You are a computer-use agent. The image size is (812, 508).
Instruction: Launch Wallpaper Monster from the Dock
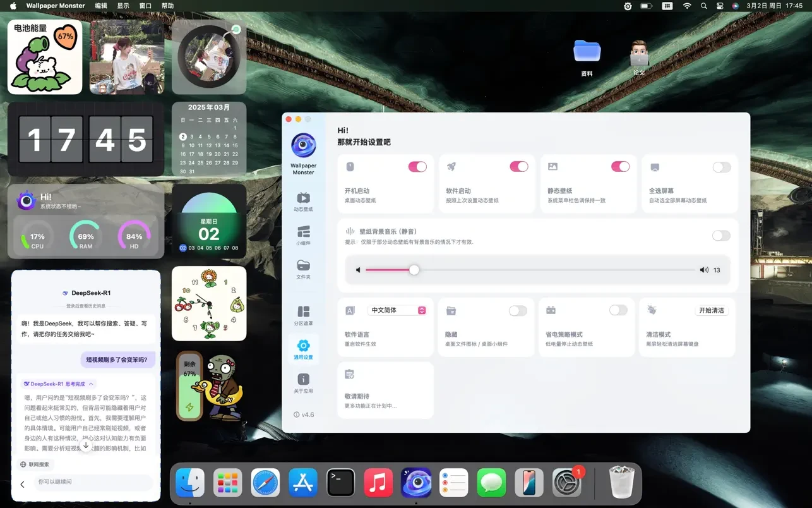[416, 483]
